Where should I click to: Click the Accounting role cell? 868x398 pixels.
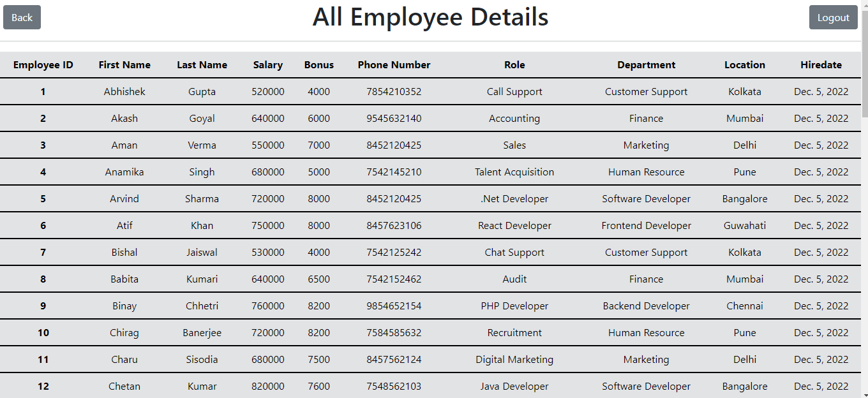pyautogui.click(x=514, y=119)
